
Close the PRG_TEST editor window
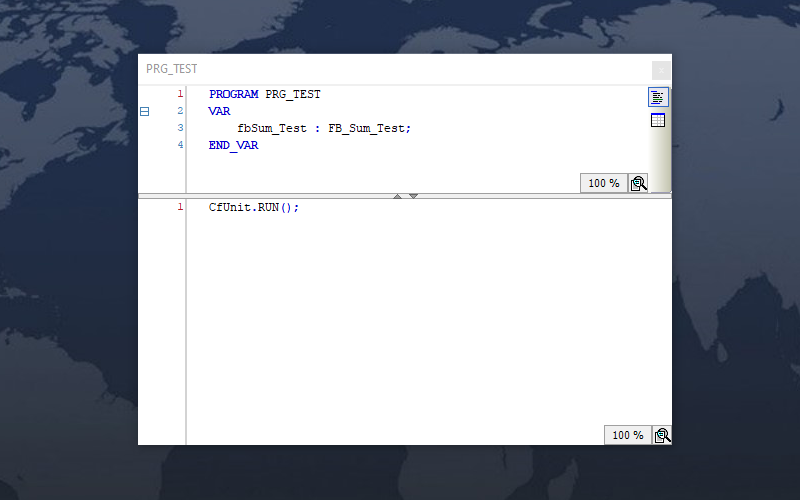point(661,70)
